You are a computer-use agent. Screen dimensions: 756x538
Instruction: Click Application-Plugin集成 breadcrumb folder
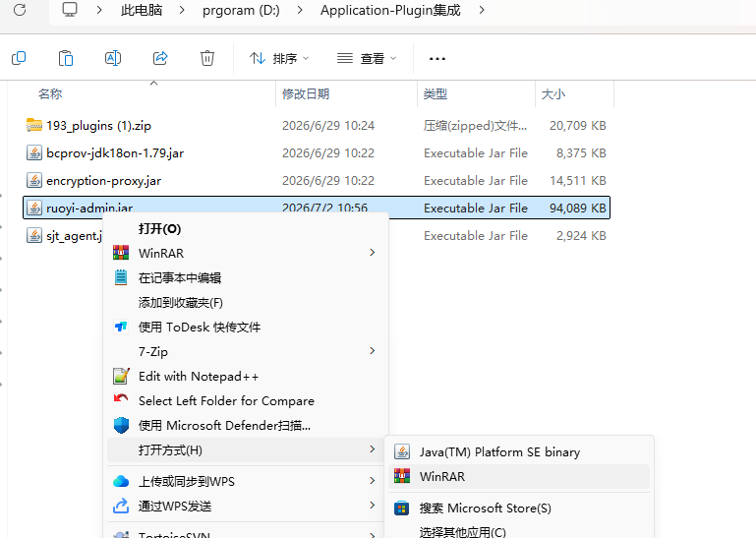tap(390, 10)
